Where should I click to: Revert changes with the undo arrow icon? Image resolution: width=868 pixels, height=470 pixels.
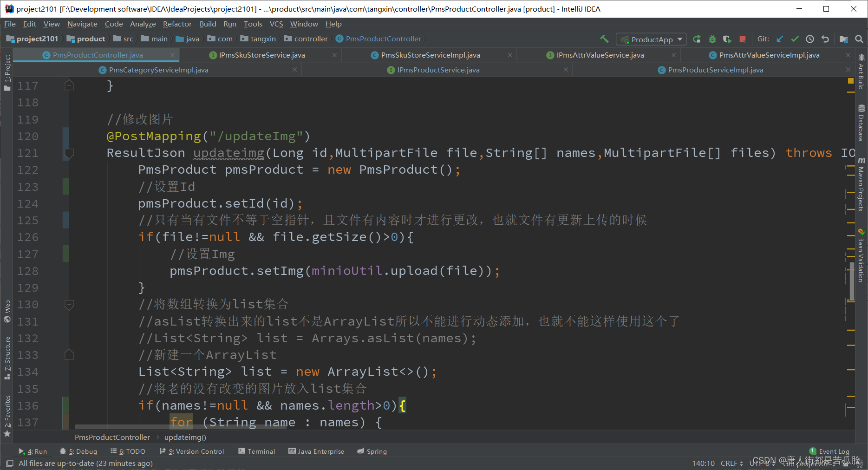[825, 39]
